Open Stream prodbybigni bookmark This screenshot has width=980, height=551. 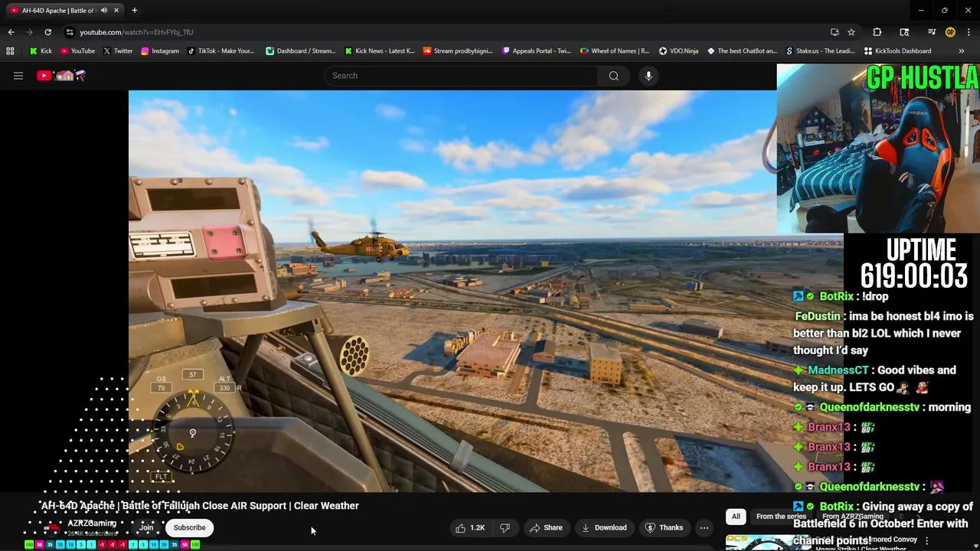(x=458, y=51)
